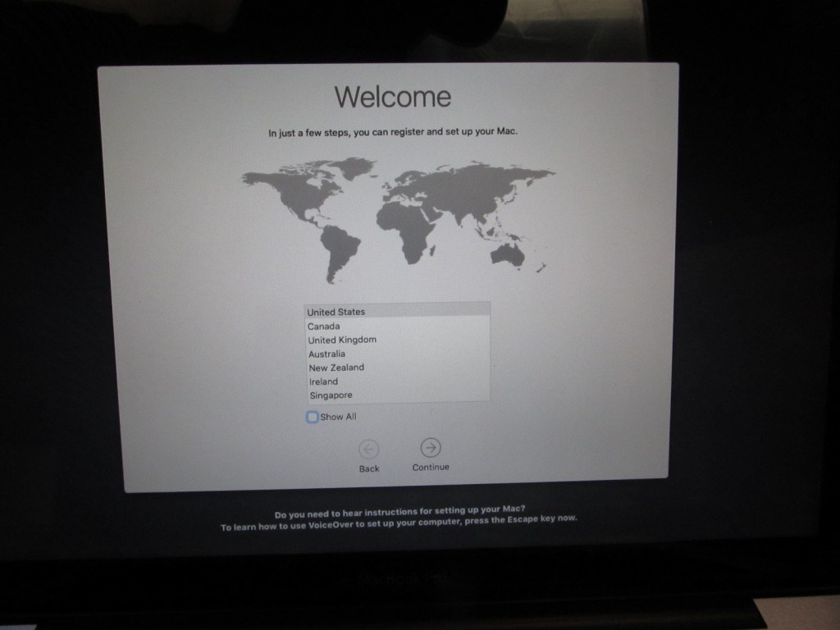Click the Continue label
The width and height of the screenshot is (840, 630).
point(431,467)
